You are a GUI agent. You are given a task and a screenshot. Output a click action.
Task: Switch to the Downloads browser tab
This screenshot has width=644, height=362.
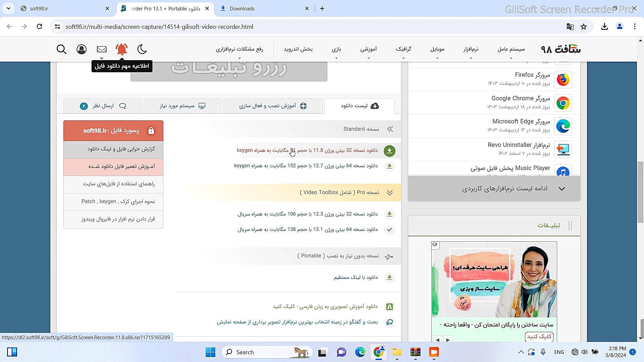coord(265,9)
